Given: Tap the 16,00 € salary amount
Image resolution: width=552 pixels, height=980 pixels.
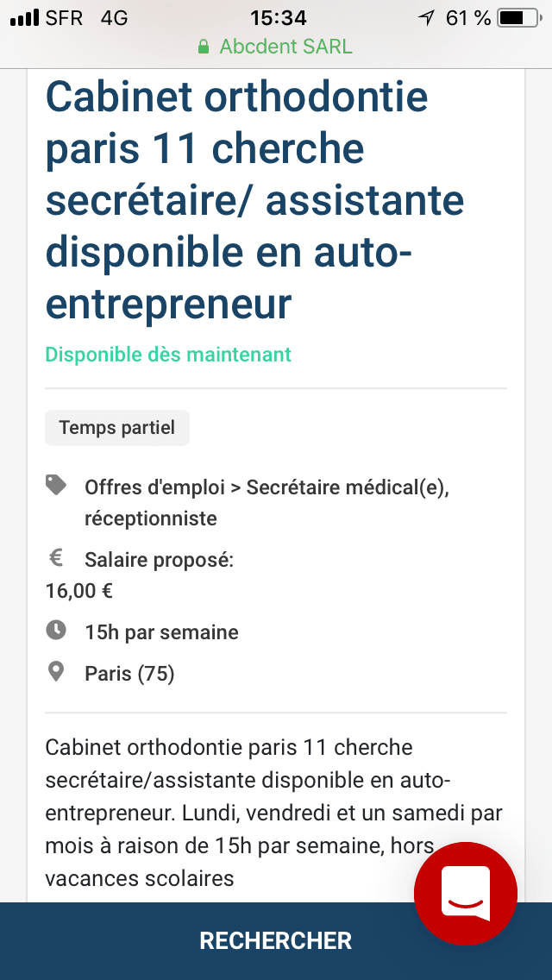Looking at the screenshot, I should (79, 591).
